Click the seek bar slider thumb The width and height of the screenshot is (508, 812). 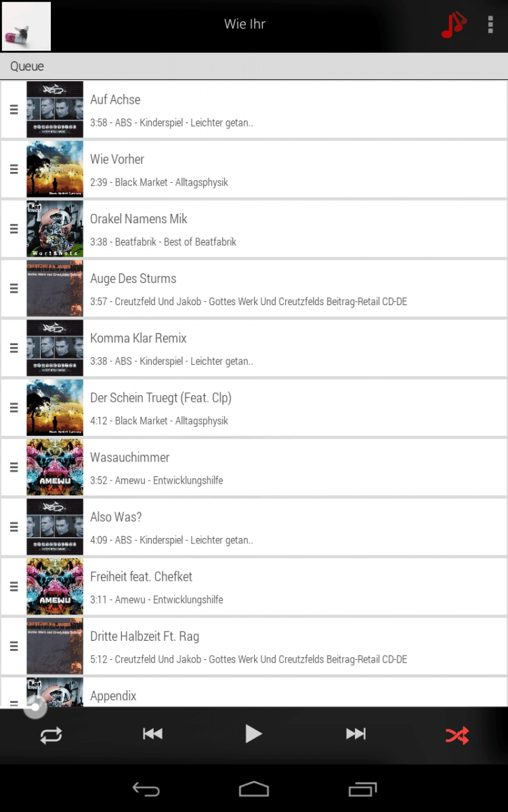[35, 707]
